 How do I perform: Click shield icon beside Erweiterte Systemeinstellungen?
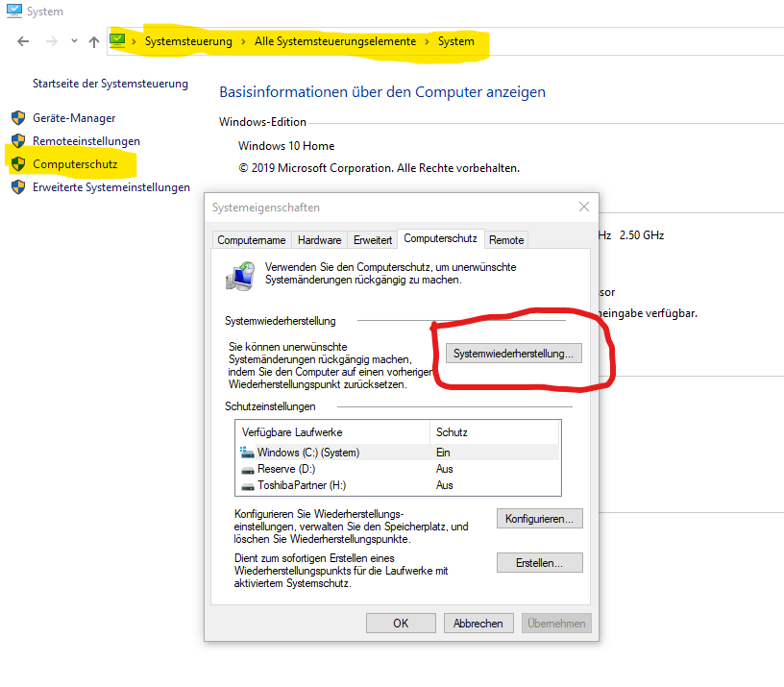[x=18, y=187]
